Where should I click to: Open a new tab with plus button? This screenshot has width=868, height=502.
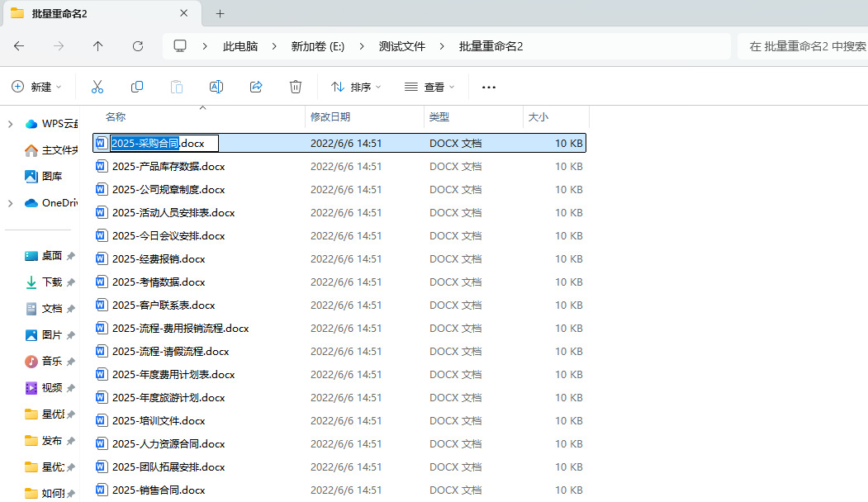(221, 13)
